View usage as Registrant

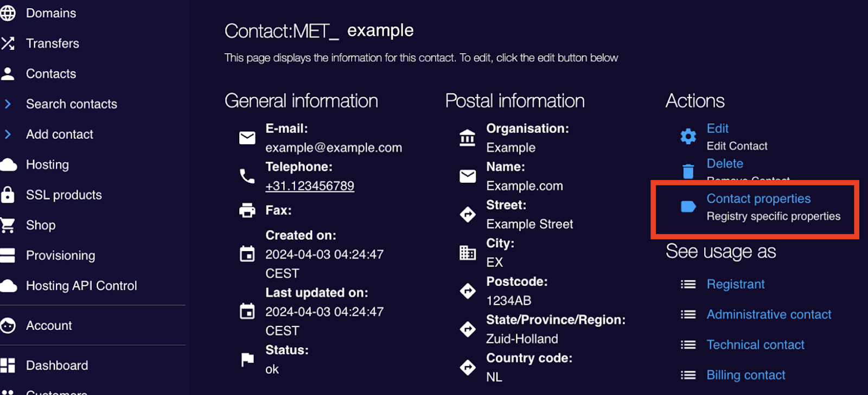[x=736, y=284]
